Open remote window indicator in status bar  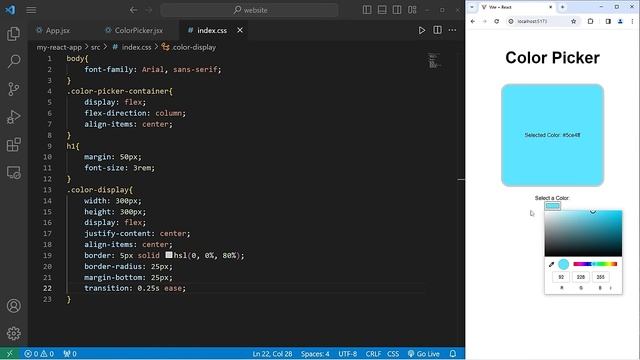(10, 353)
